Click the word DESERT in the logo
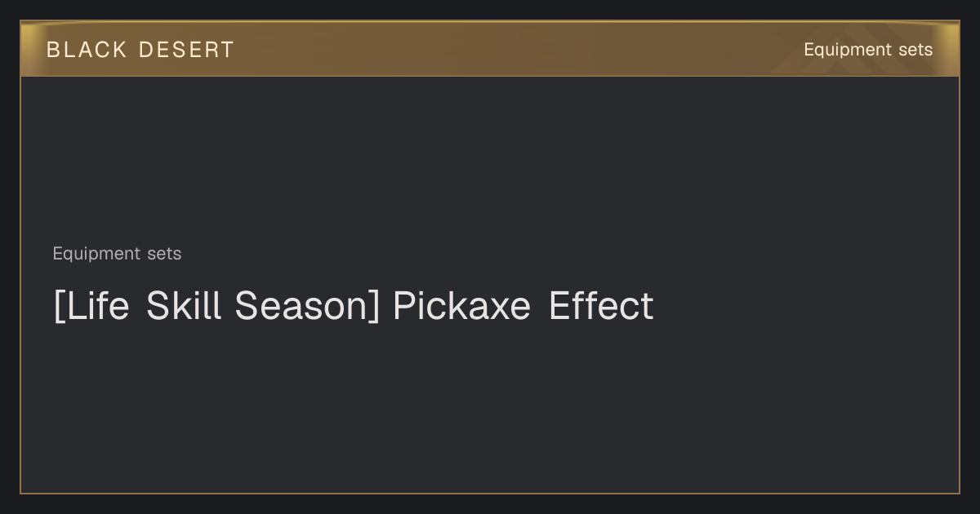The width and height of the screenshot is (980, 514). tap(186, 50)
